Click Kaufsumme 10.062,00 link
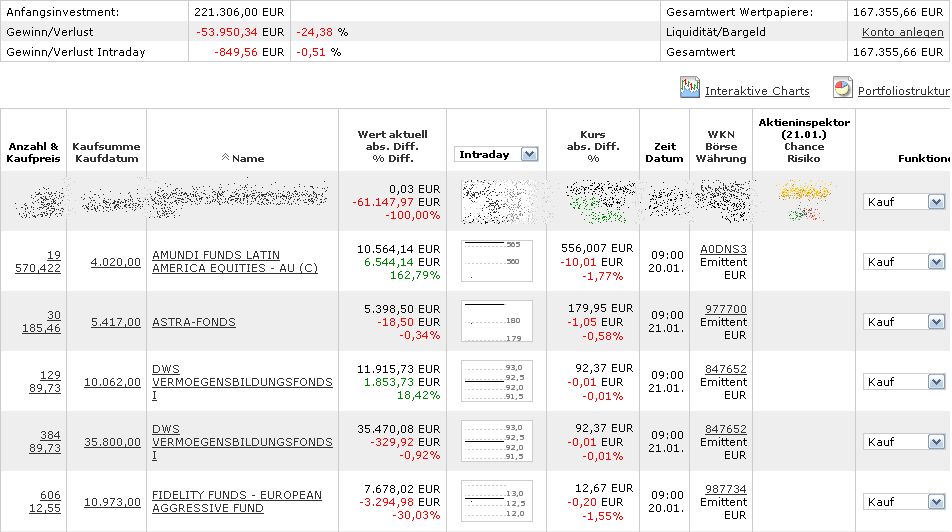The width and height of the screenshot is (952, 532). [x=112, y=383]
